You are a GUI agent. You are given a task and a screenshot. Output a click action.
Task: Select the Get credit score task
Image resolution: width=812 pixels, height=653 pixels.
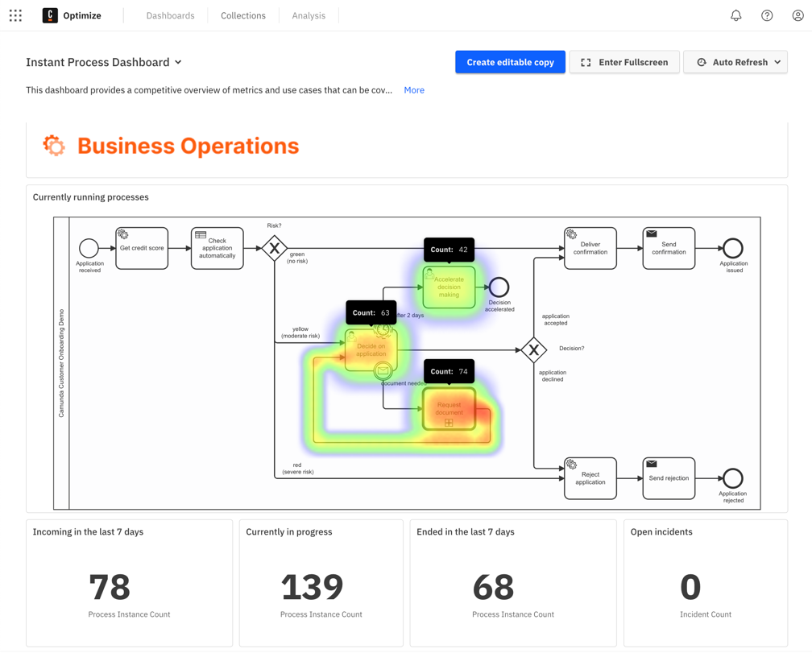point(142,248)
